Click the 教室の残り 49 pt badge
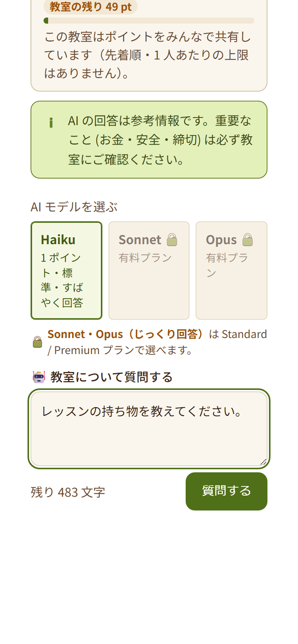 91,7
